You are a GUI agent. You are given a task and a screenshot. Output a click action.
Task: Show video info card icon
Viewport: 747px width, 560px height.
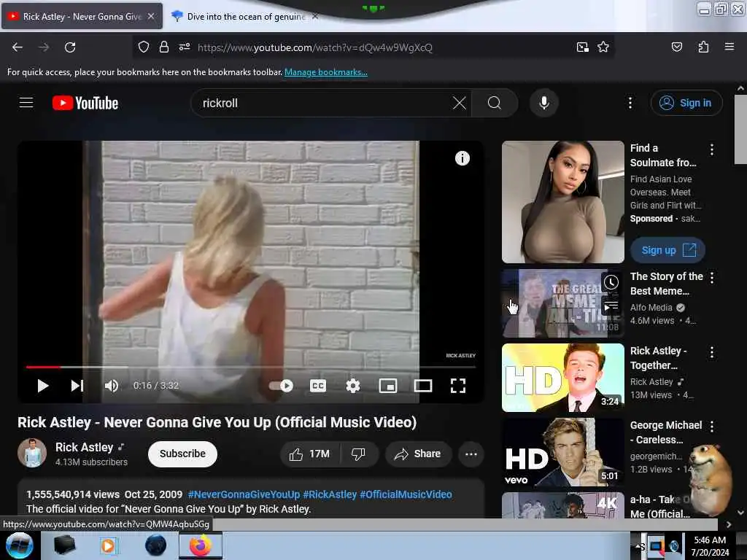click(x=462, y=158)
